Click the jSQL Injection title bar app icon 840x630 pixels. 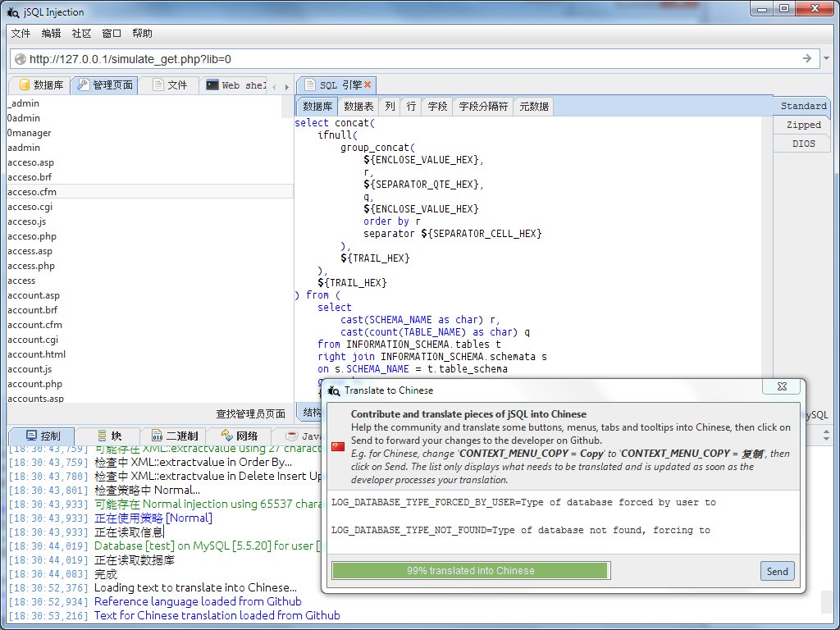(x=13, y=11)
